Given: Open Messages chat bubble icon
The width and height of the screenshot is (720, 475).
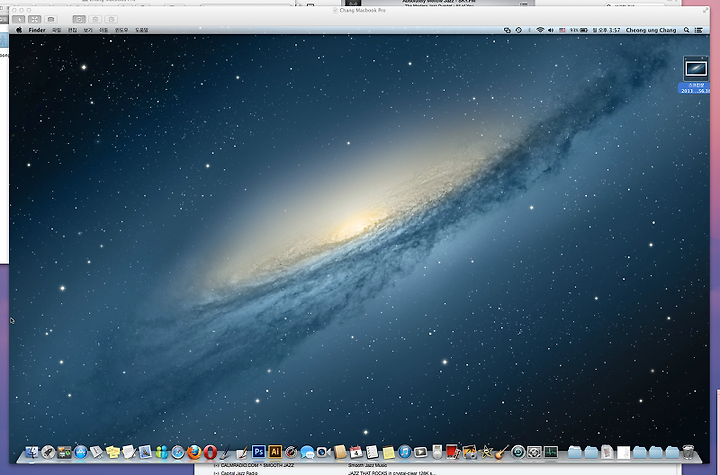Looking at the screenshot, I should tap(307, 452).
